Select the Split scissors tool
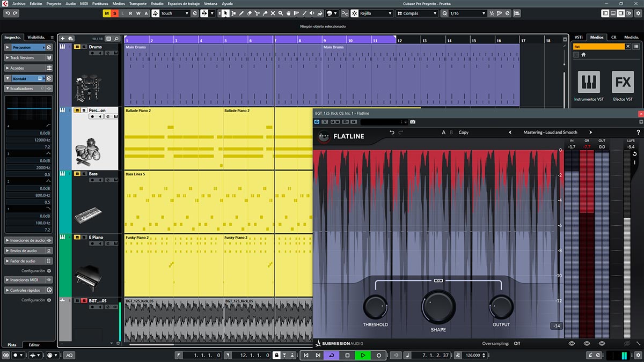 click(x=257, y=13)
